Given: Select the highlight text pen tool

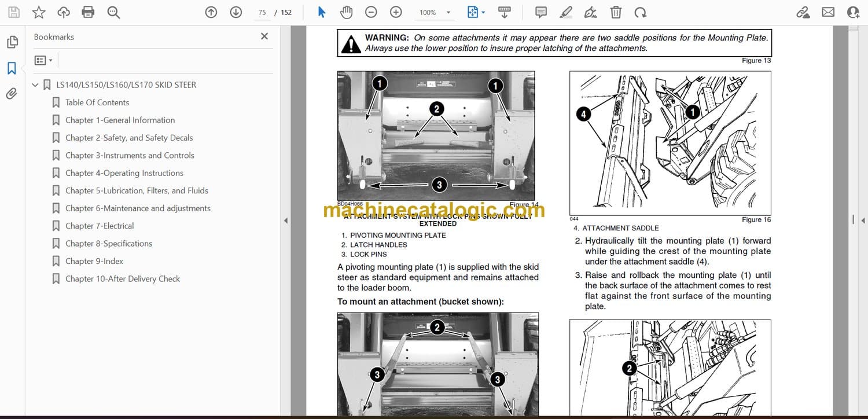Looking at the screenshot, I should 566,12.
